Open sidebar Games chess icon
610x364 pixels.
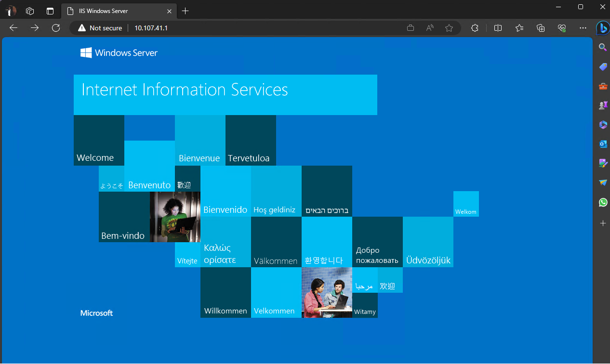point(603,105)
